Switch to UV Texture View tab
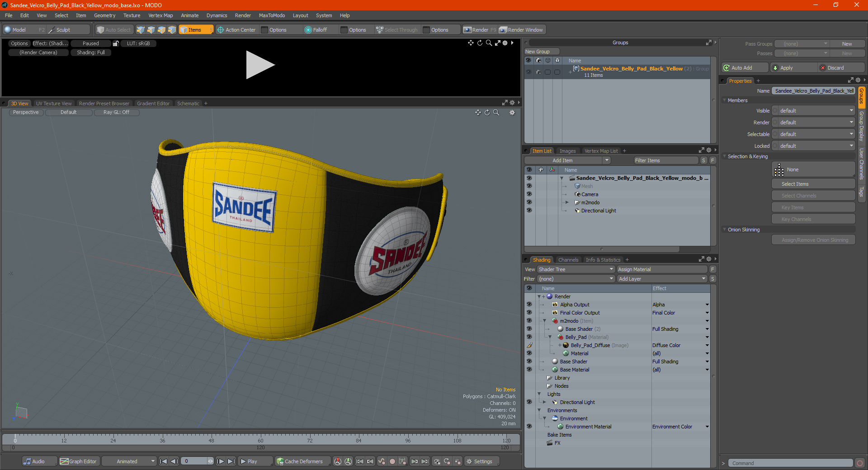868x470 pixels. coord(54,103)
